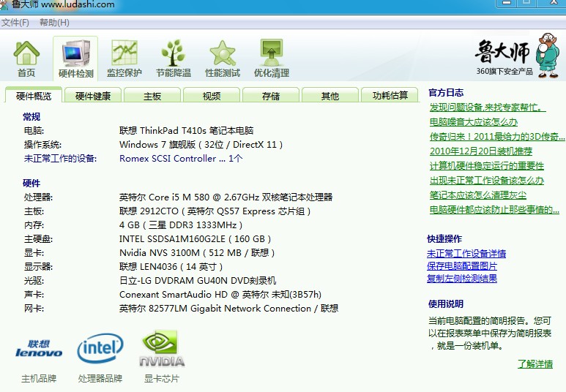Click the 使用说明 heading
566x392 pixels.
[x=446, y=304]
